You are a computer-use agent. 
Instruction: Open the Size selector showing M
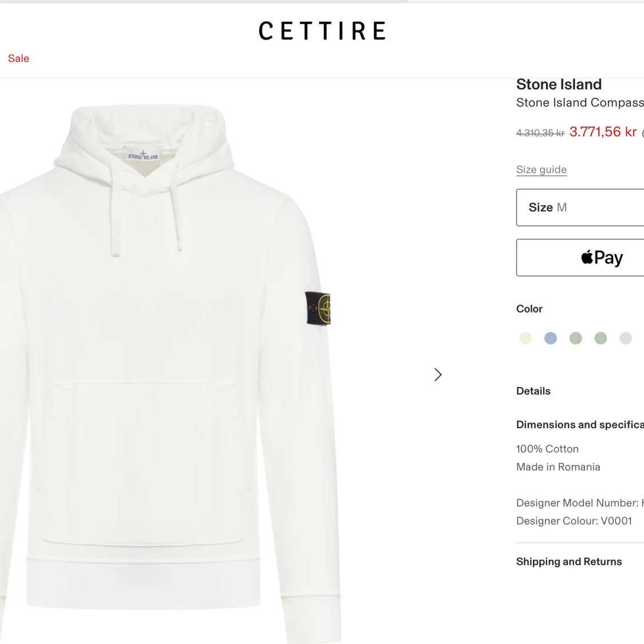coord(579,207)
